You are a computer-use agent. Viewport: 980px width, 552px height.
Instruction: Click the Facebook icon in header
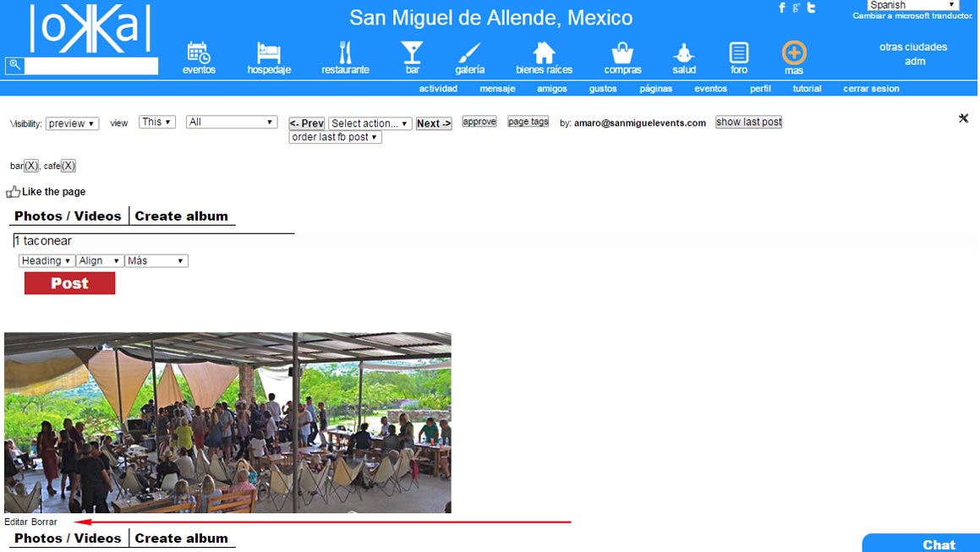[782, 8]
